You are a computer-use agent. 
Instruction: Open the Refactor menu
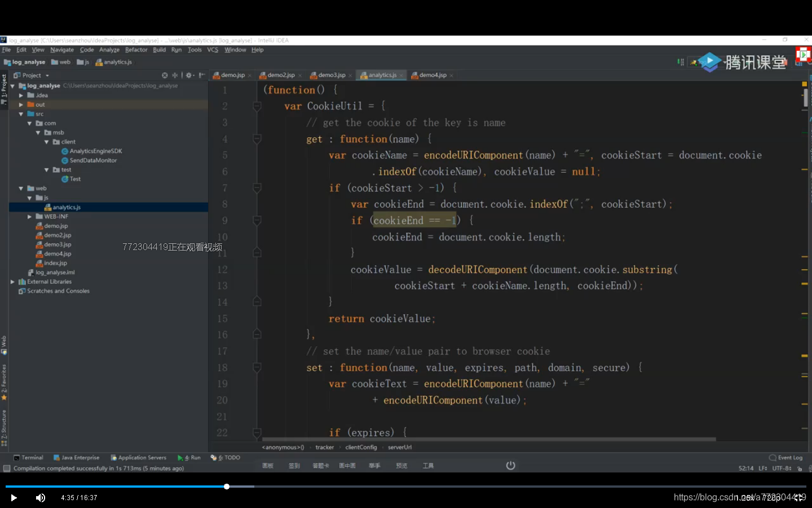[x=136, y=50]
